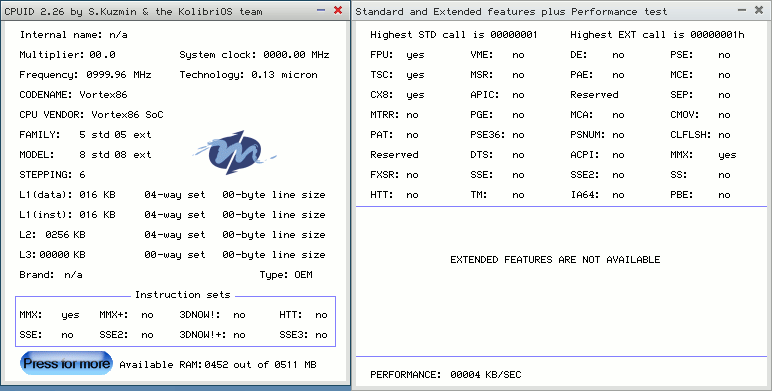
Task: Click 'IA64: no' feature entry
Action: (597, 195)
